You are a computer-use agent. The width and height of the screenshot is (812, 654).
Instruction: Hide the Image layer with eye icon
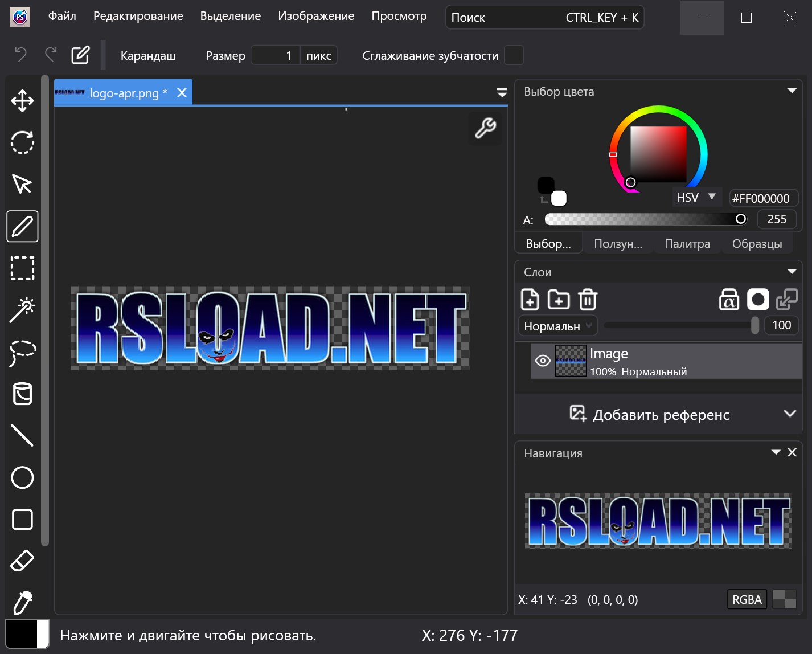pos(543,361)
